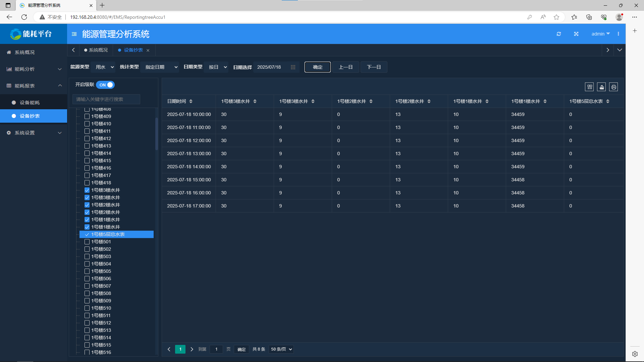Open 设备能耗 in the sidebar

[x=30, y=103]
